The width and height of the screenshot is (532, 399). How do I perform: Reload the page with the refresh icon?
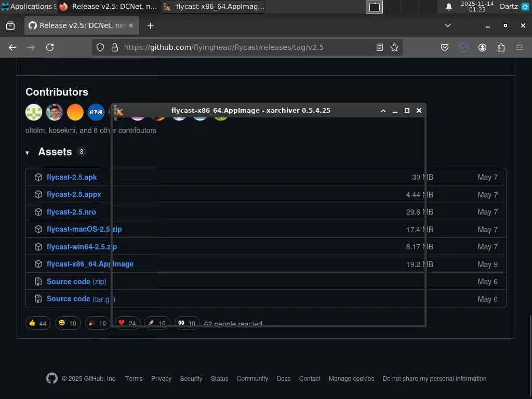50,47
